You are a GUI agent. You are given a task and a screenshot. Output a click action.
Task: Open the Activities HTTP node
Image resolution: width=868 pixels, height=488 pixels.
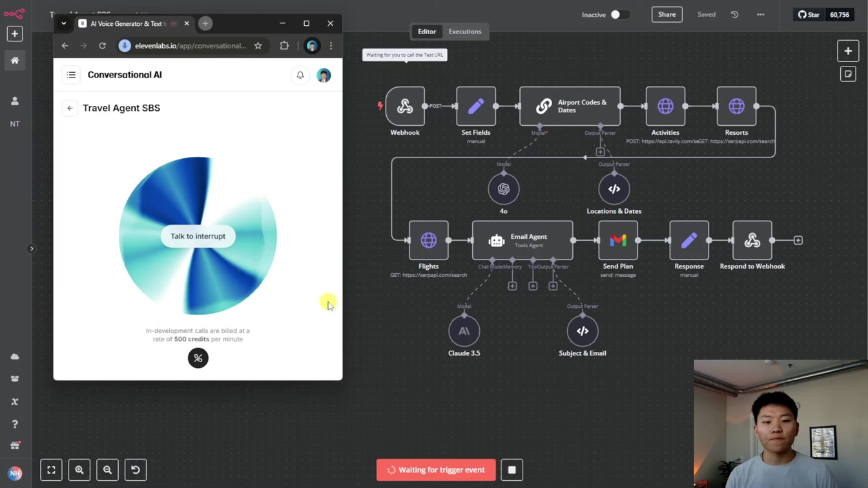(x=665, y=106)
